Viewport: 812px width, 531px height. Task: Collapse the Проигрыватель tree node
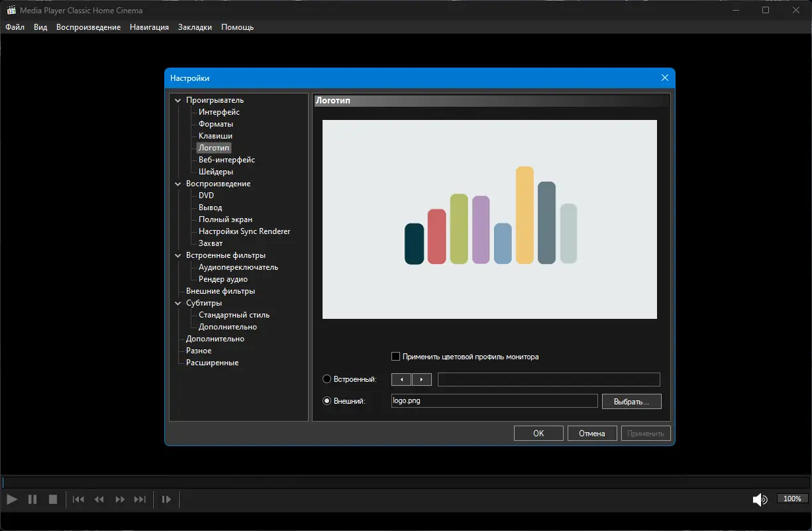pos(178,101)
